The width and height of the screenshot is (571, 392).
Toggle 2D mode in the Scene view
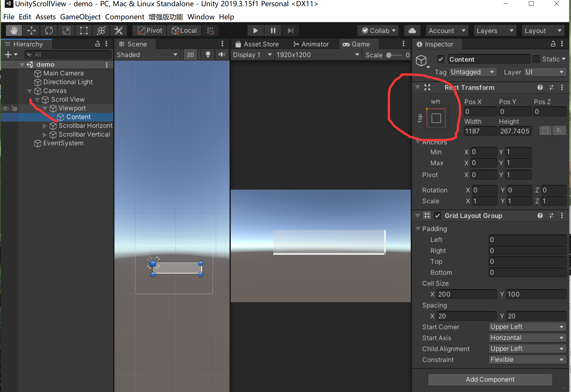(190, 54)
